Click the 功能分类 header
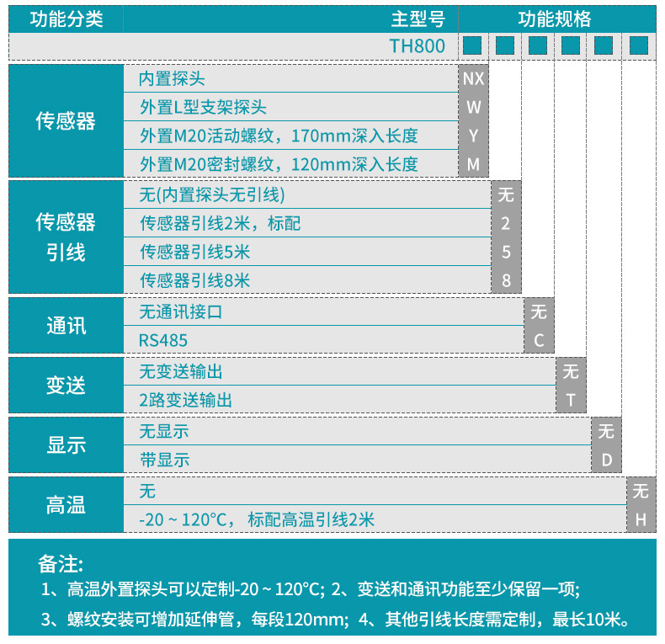Screen dimensions: 665x644 coord(66,19)
